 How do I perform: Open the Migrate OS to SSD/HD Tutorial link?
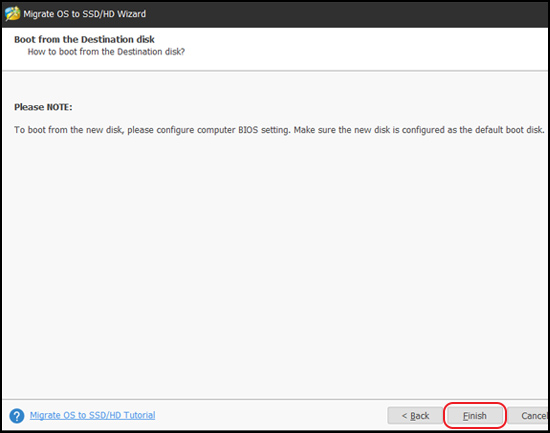[92, 415]
